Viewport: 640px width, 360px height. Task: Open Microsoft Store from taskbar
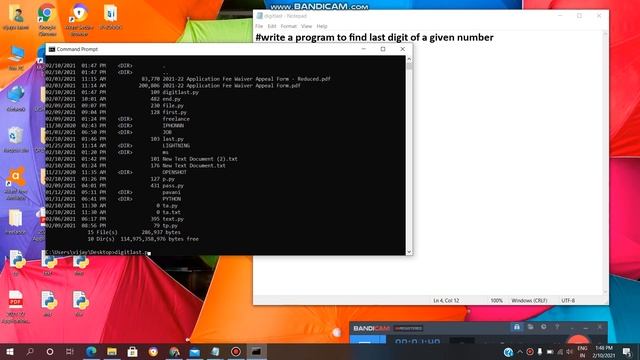(132, 351)
